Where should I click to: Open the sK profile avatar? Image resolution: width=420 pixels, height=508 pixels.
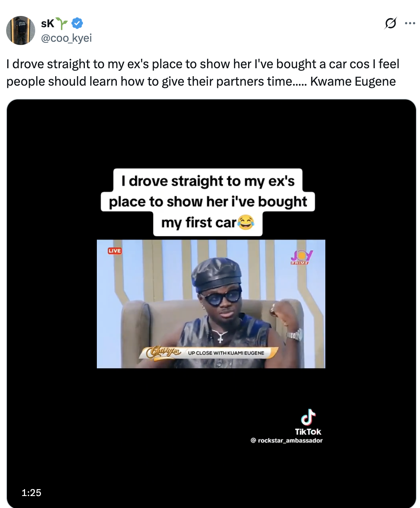click(21, 30)
